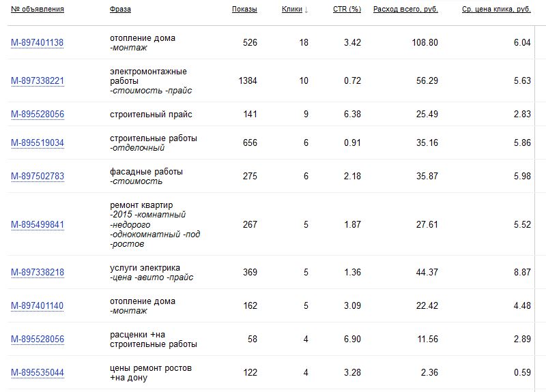This screenshot has height=392, width=546.
Task: Open ad link M-895499841
Action: coord(38,224)
